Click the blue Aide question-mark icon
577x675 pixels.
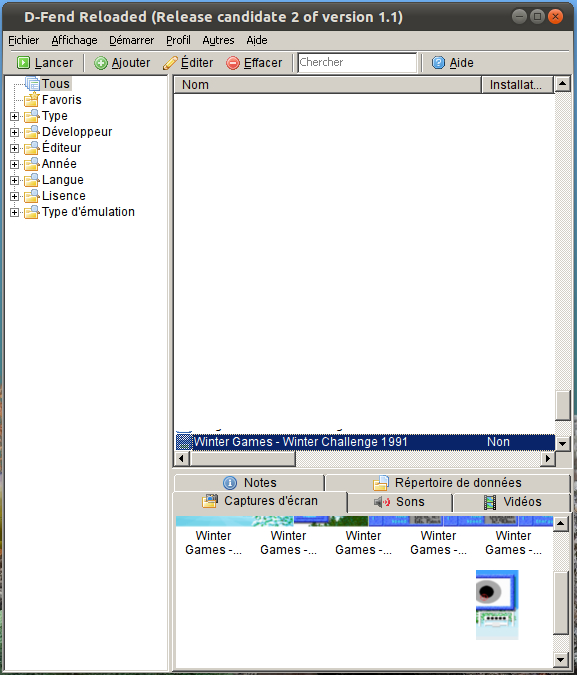click(438, 63)
